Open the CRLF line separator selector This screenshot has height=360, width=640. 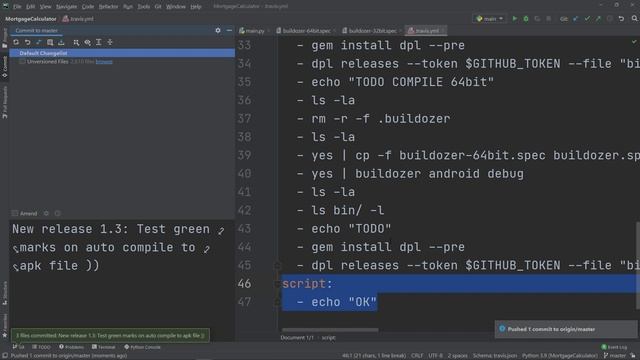coord(417,356)
